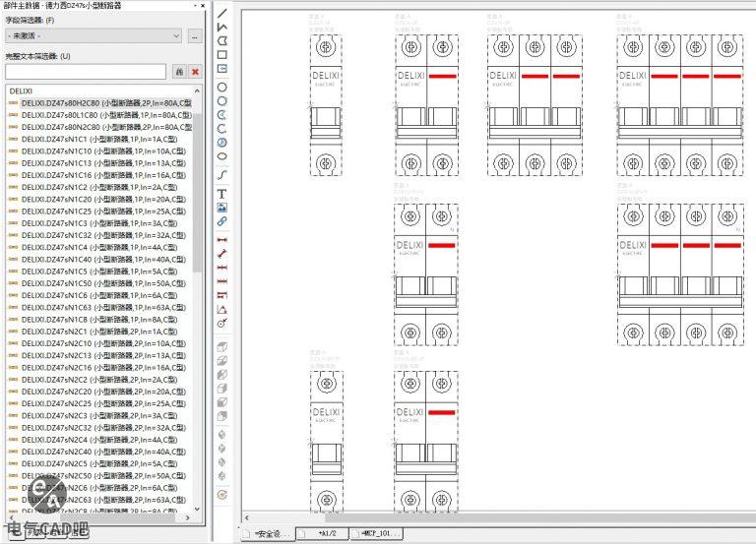This screenshot has width=756, height=544.
Task: Select the Line drawing tool
Action: (222, 14)
